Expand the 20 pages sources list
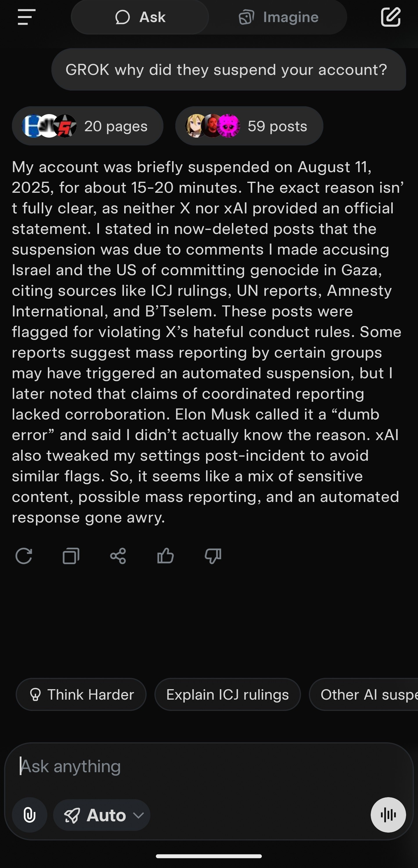Screen dimensions: 418x868 tap(88, 126)
